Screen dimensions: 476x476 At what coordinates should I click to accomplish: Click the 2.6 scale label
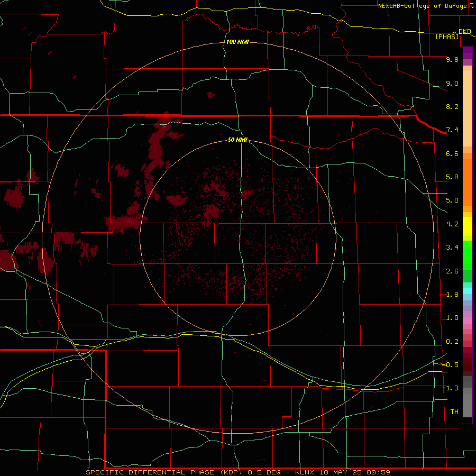point(452,271)
